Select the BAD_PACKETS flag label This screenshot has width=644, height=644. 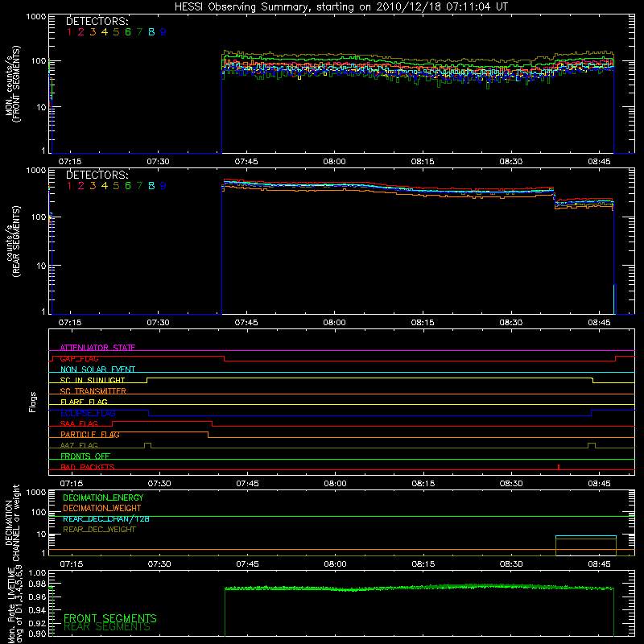point(88,467)
